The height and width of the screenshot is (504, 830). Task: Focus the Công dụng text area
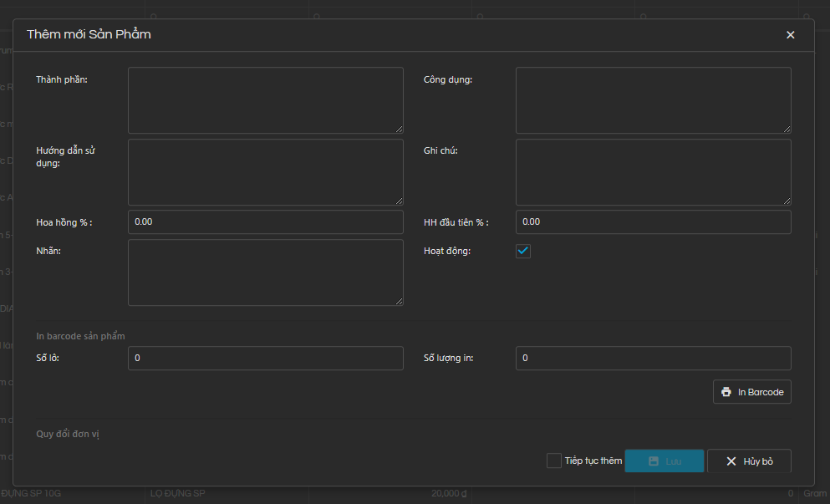pyautogui.click(x=653, y=100)
